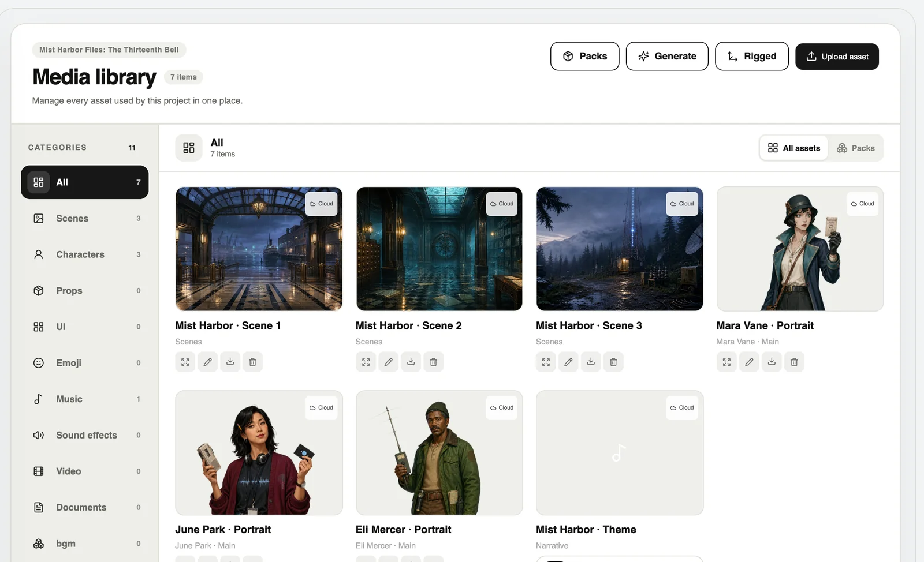Click the Generate button
Screen dimensions: 924x562
tap(667, 56)
